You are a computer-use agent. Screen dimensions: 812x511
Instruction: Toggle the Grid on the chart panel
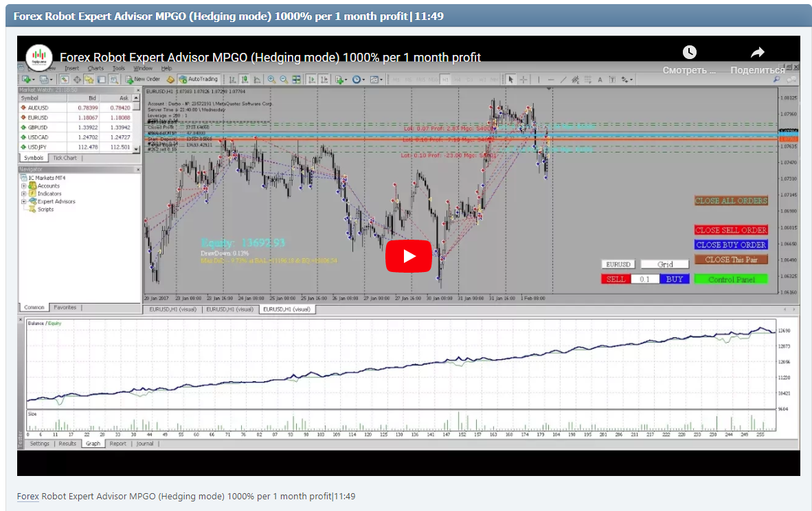coord(664,264)
